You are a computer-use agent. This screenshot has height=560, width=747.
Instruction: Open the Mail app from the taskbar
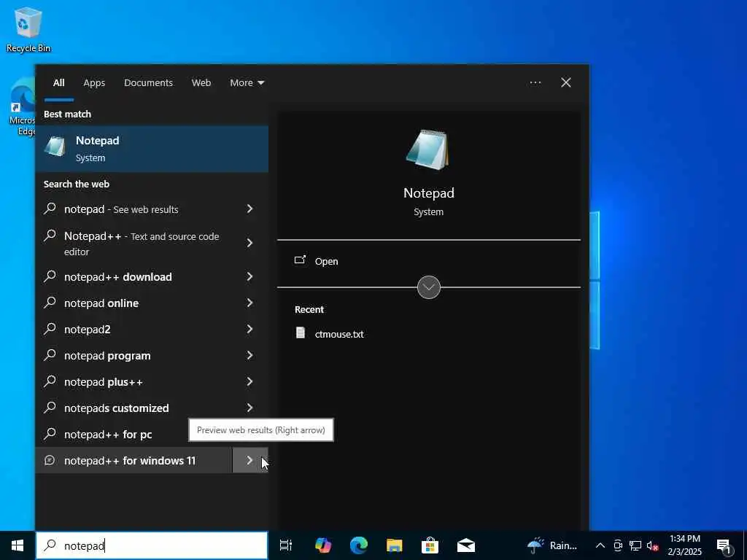pos(466,545)
